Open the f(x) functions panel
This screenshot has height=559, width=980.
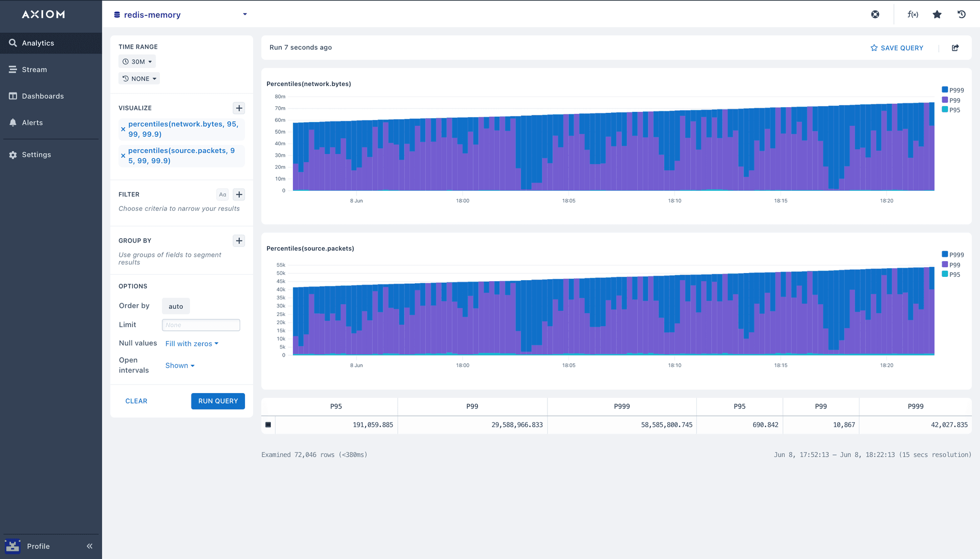tap(913, 14)
